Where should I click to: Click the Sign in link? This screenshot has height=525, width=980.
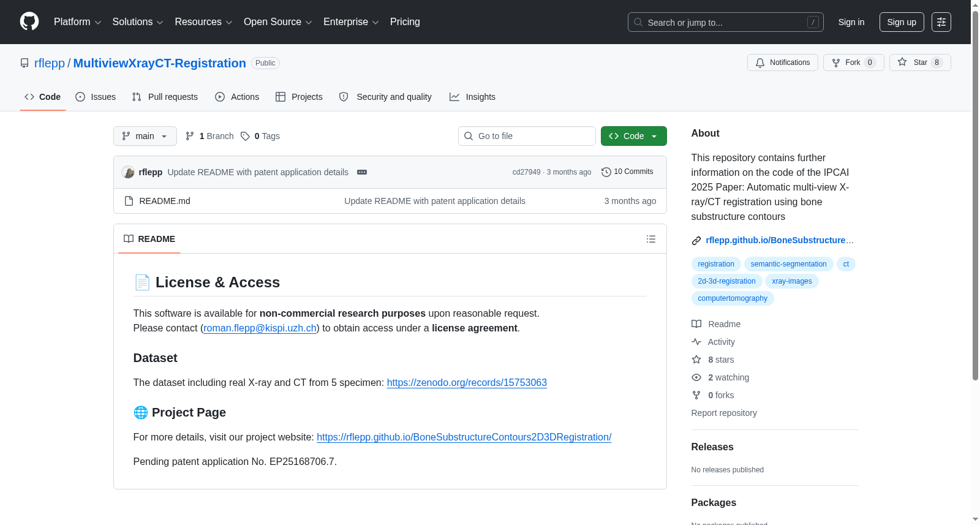point(851,22)
